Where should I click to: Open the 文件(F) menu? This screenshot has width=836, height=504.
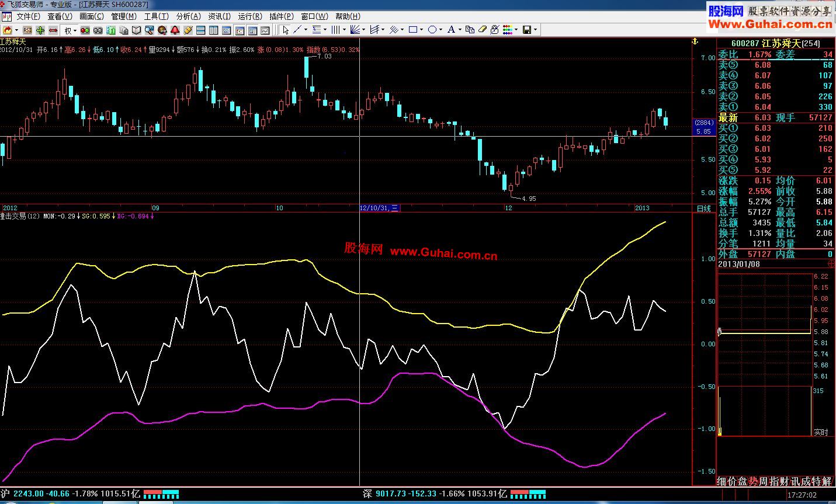pos(29,16)
